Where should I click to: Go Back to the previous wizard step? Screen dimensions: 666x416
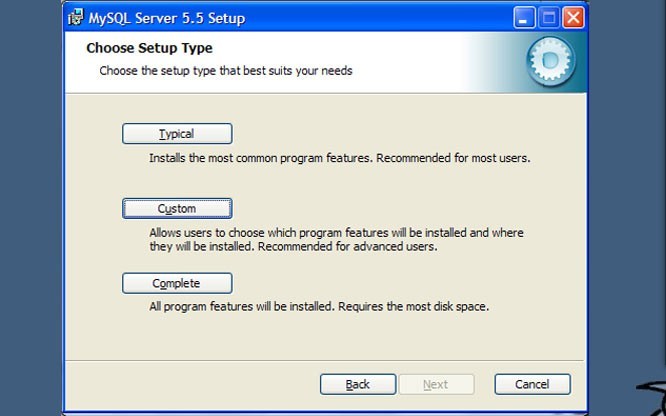(358, 384)
